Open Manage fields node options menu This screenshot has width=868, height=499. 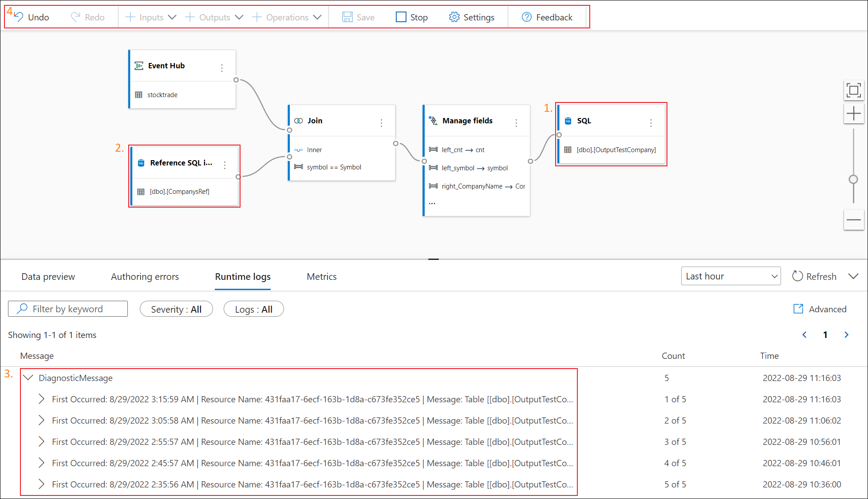(x=516, y=123)
